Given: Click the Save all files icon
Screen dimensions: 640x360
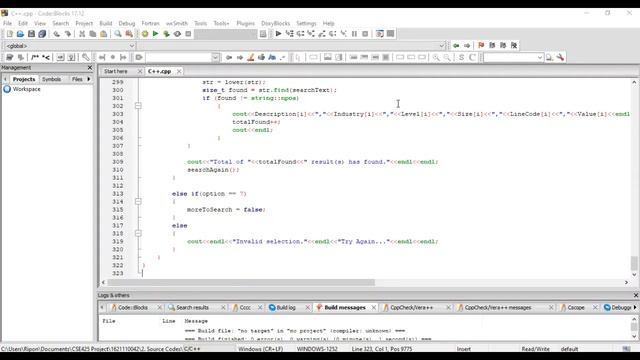Looking at the screenshot, I should tap(42, 34).
